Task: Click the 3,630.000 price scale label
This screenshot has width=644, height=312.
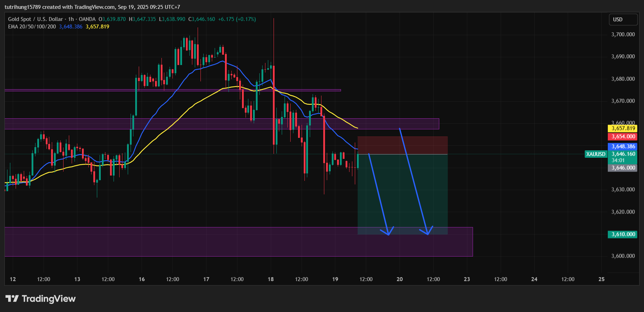Action: point(623,189)
